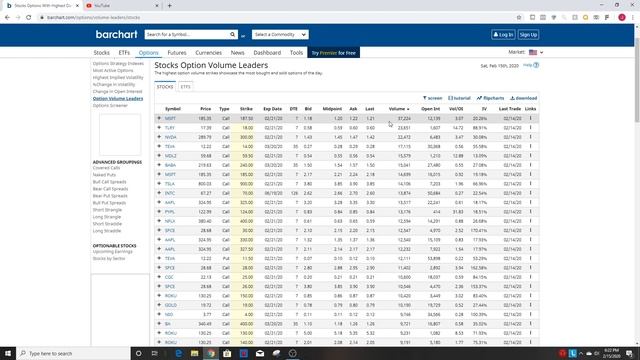
Task: Click the view site information lock icon
Action: point(42,18)
